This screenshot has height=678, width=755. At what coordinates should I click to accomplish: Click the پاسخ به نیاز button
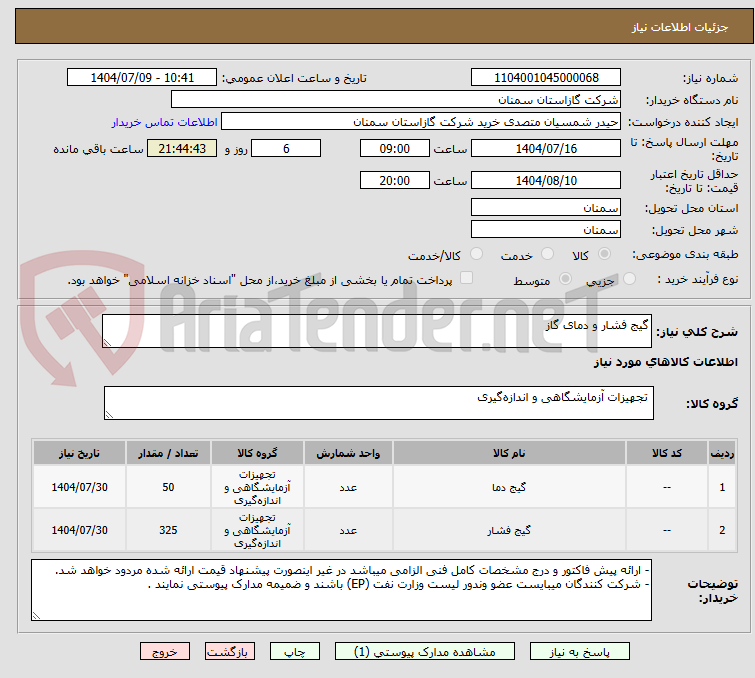580,652
